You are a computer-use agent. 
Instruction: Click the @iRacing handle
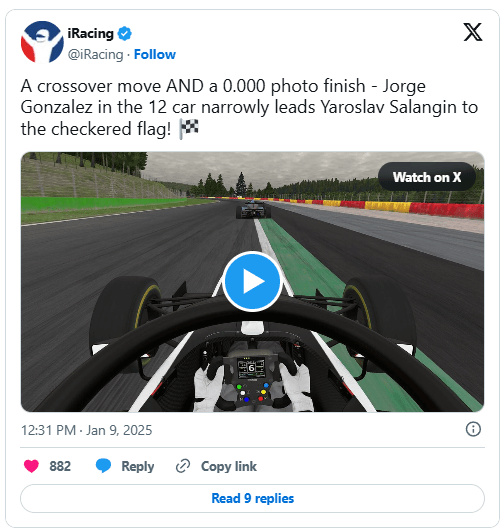(x=95, y=55)
